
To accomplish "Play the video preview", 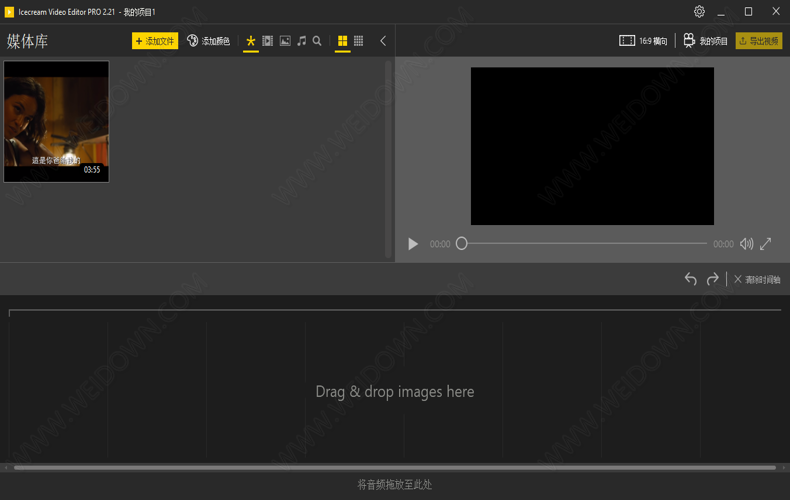I will pos(413,244).
